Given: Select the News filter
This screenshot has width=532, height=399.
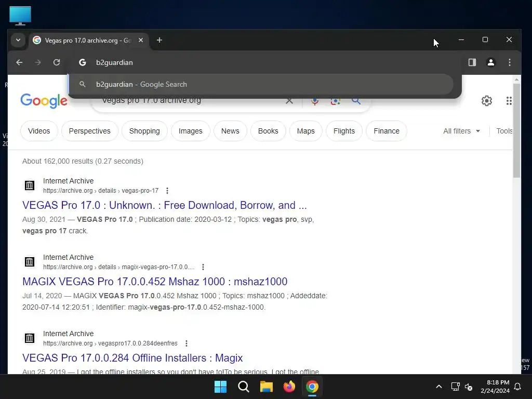Looking at the screenshot, I should (230, 131).
